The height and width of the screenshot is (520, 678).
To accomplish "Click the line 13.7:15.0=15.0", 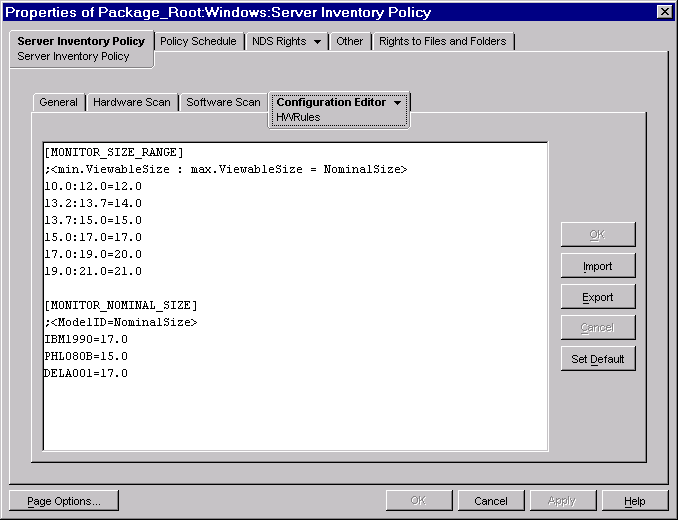I will coord(93,220).
